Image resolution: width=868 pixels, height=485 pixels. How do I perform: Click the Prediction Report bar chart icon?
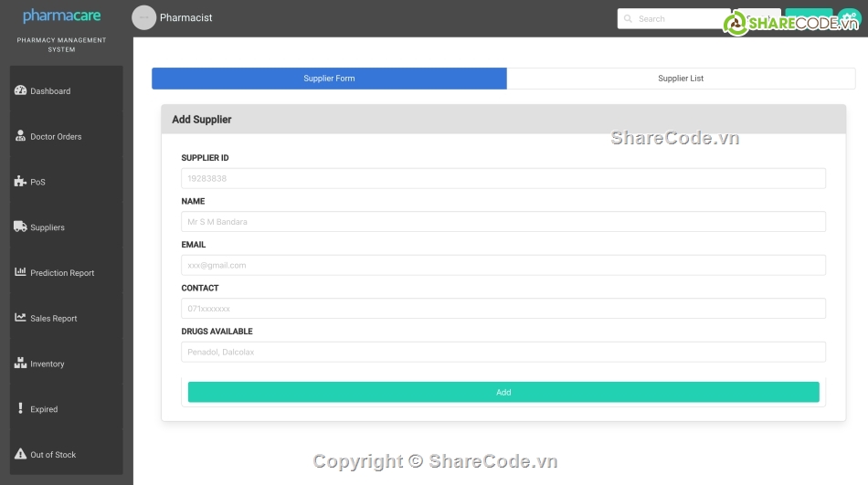(20, 272)
